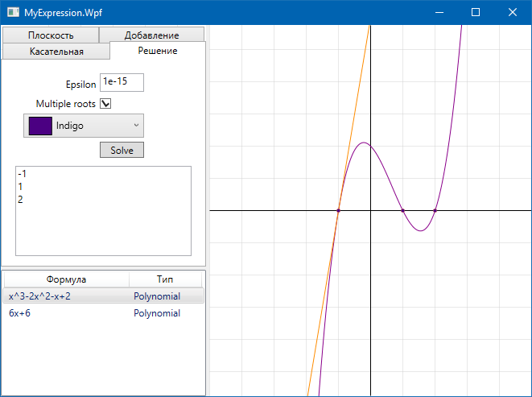This screenshot has width=532, height=397.
Task: Click into the Epsilon input field
Action: coord(122,82)
